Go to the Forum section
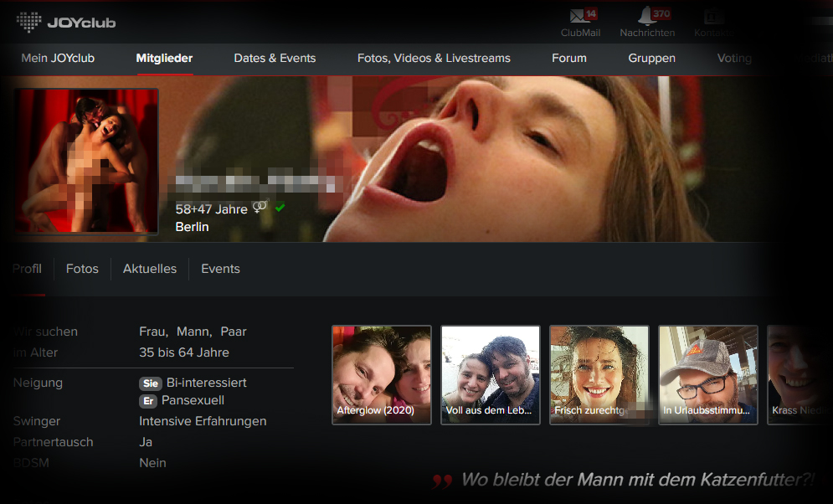This screenshot has width=833, height=504. (x=569, y=59)
